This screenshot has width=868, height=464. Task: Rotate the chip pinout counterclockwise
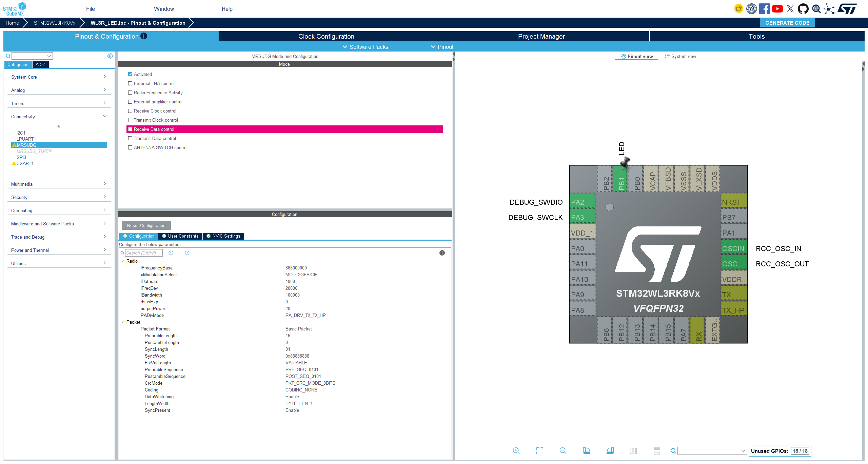click(x=610, y=450)
